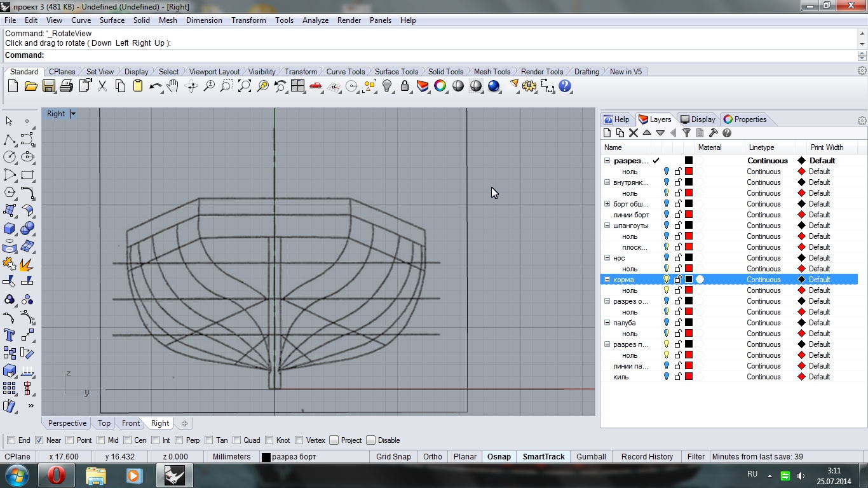868x488 pixels.
Task: Click color swatch of киль layer
Action: pos(688,377)
